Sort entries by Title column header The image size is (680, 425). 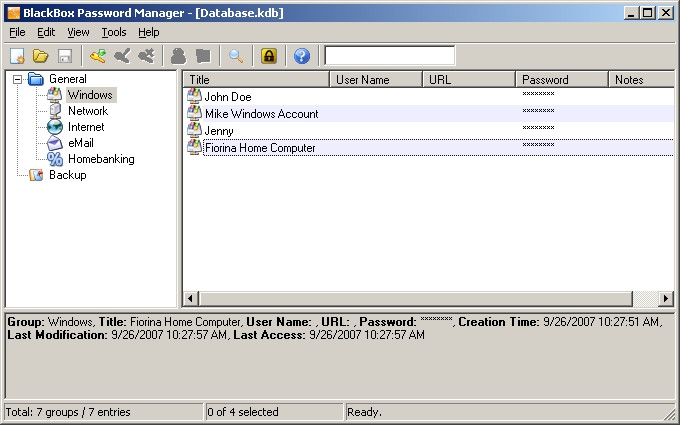coord(256,80)
